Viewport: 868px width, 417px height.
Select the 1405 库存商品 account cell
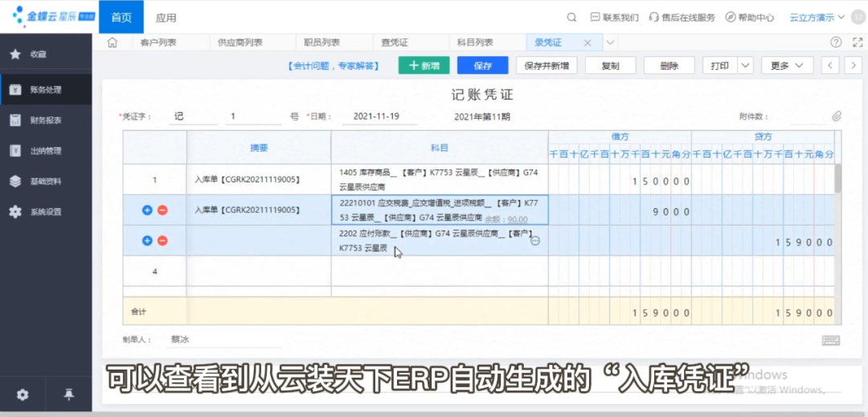[440, 180]
